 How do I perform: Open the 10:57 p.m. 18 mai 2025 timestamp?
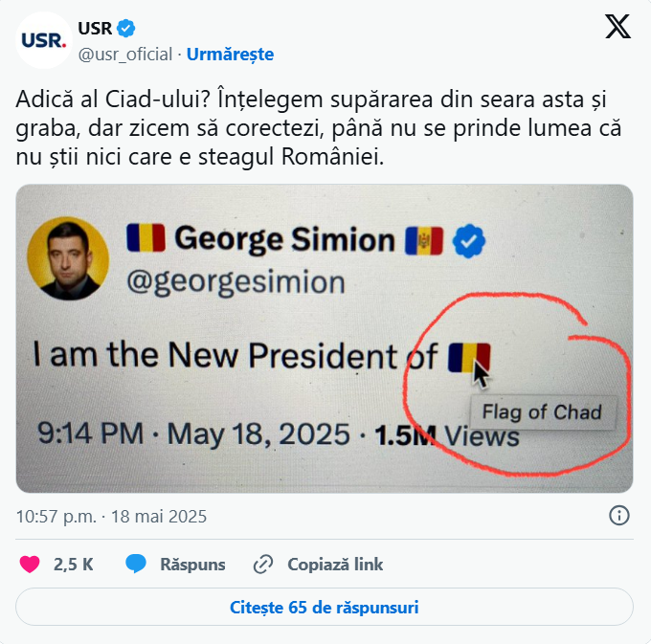(111, 517)
